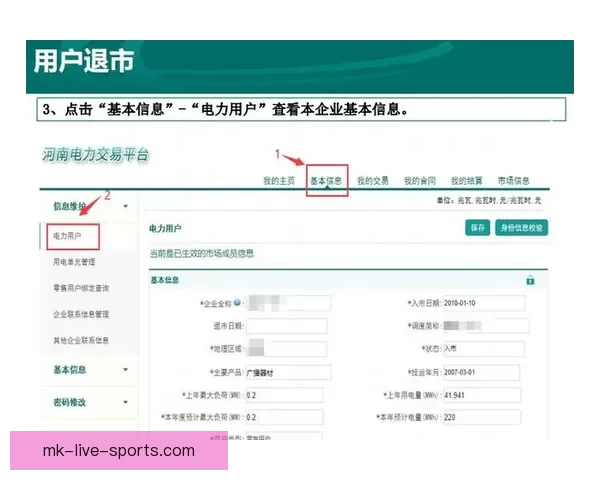Click the lock icon in 基本信息 panel
The height and width of the screenshot is (480, 600).
tap(530, 280)
